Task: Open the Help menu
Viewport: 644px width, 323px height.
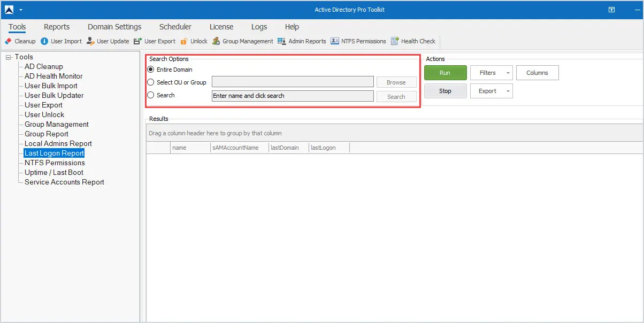Action: coord(292,27)
